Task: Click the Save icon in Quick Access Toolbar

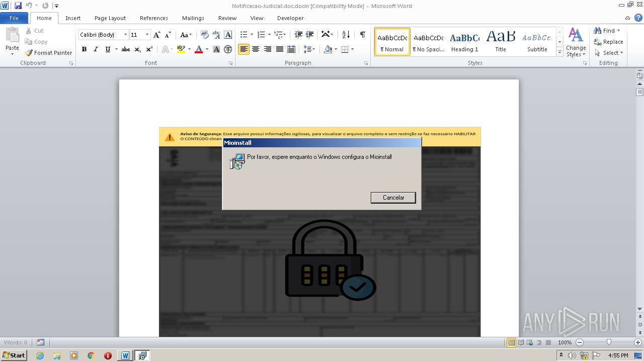Action: pyautogui.click(x=18, y=6)
